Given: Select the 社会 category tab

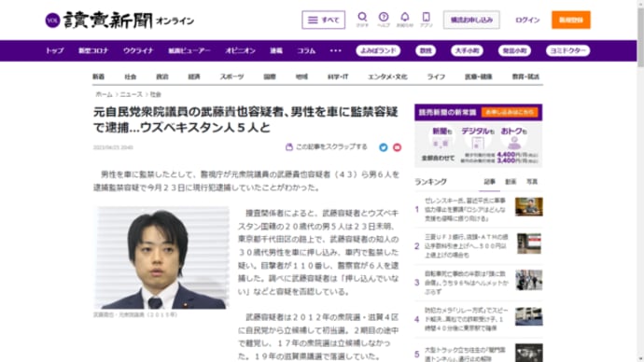Looking at the screenshot, I should click(x=131, y=77).
